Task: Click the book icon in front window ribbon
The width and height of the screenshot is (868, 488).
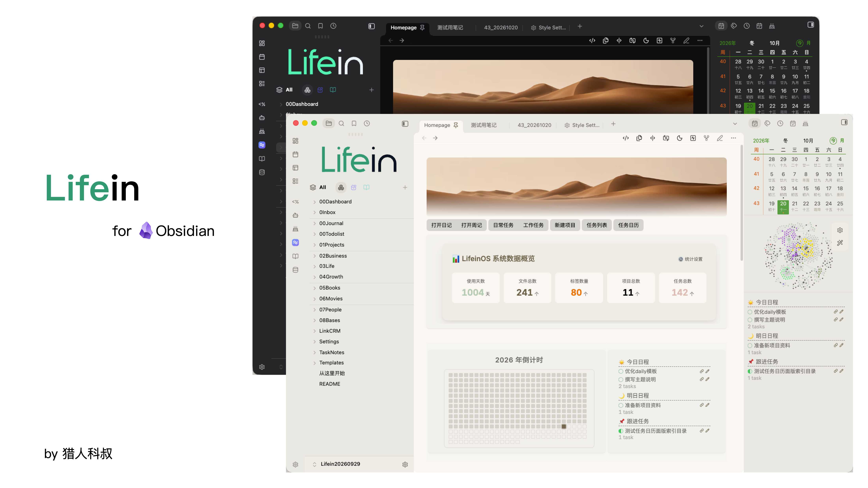Action: 295,256
